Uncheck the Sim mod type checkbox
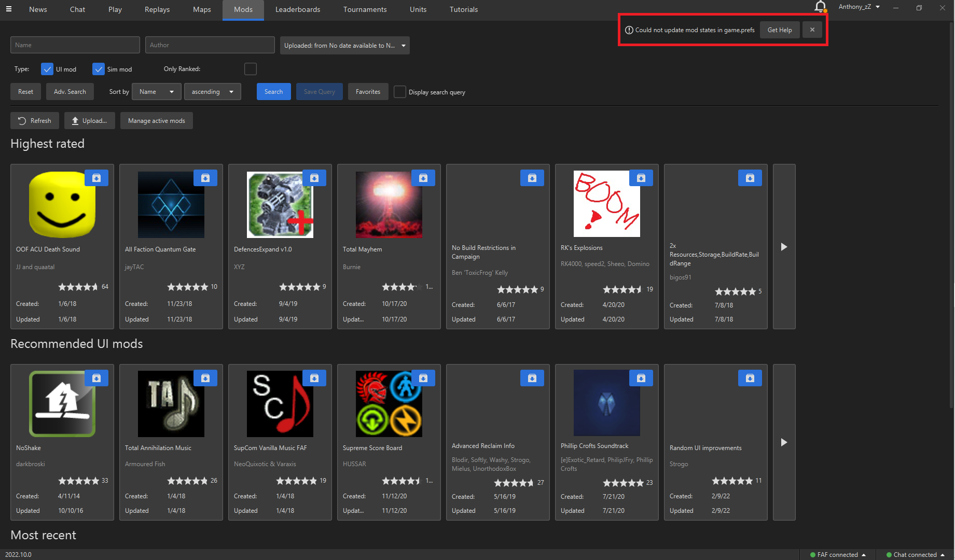955x560 pixels. 99,69
